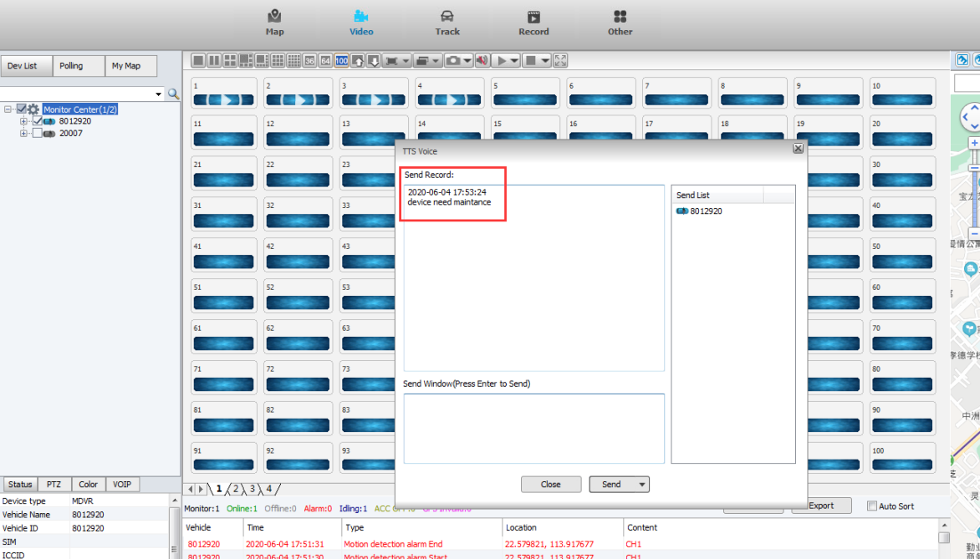The width and height of the screenshot is (980, 559).
Task: Click Send in TTS Voice dialog
Action: [x=612, y=485]
